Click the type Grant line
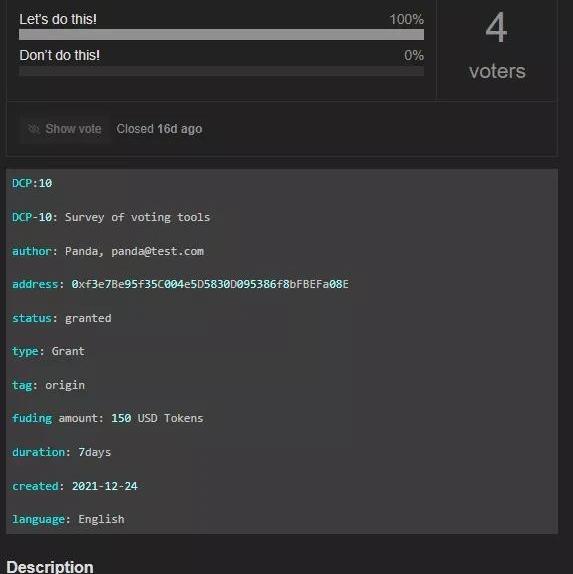 coord(48,351)
